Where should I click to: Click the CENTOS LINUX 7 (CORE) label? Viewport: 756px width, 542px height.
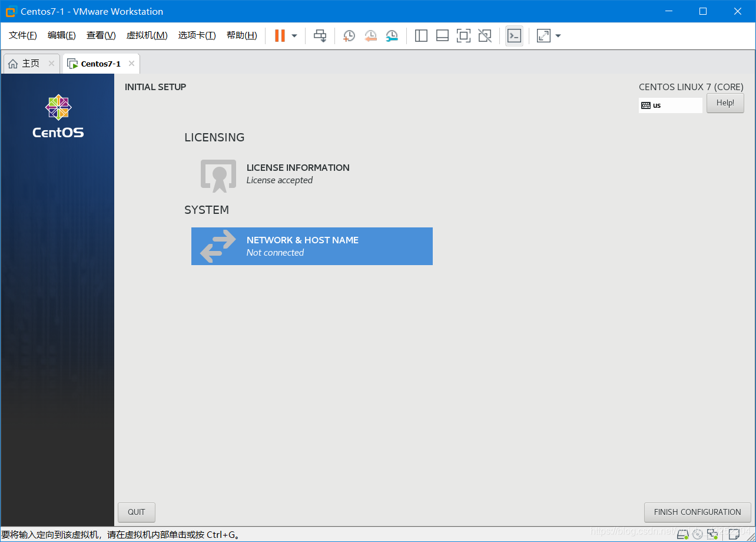pyautogui.click(x=691, y=87)
